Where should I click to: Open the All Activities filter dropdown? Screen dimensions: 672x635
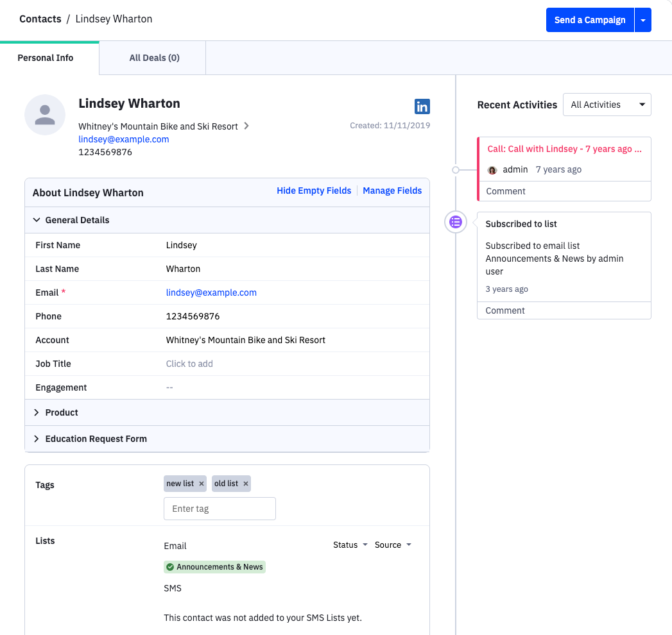coord(607,105)
